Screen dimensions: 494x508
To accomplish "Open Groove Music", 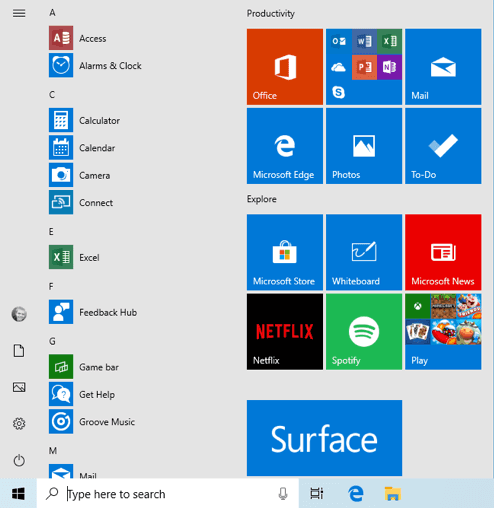I will [92, 422].
